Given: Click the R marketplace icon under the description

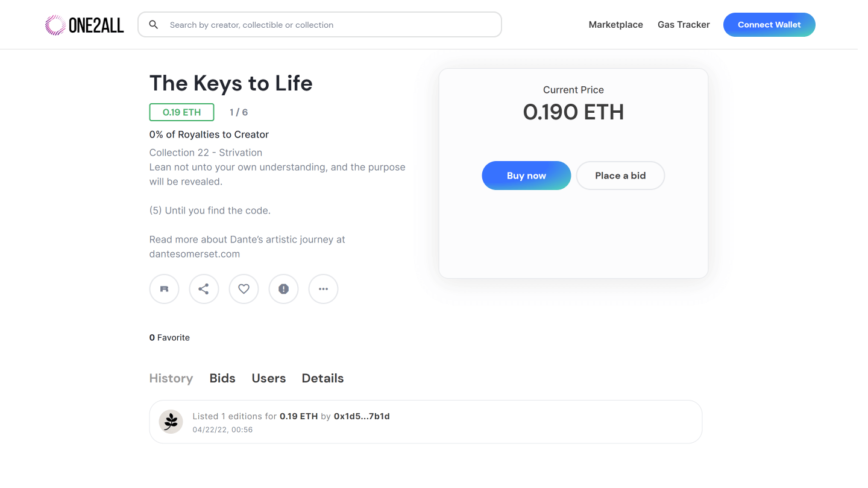Looking at the screenshot, I should (164, 289).
